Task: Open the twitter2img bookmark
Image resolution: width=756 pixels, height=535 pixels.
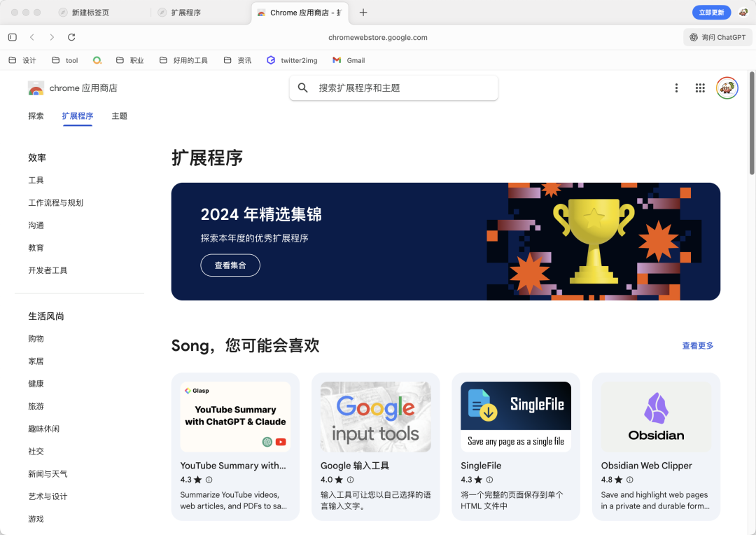Action: (x=292, y=60)
